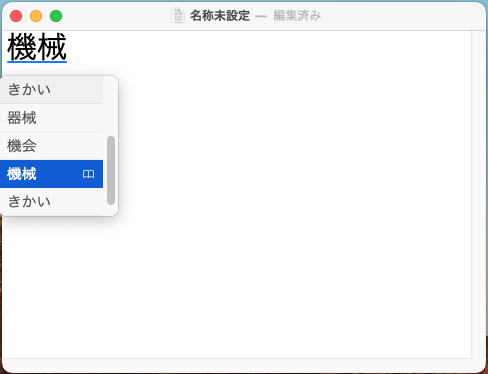Select the highlighted 機械 candidate
This screenshot has width=488, height=374.
[x=51, y=174]
